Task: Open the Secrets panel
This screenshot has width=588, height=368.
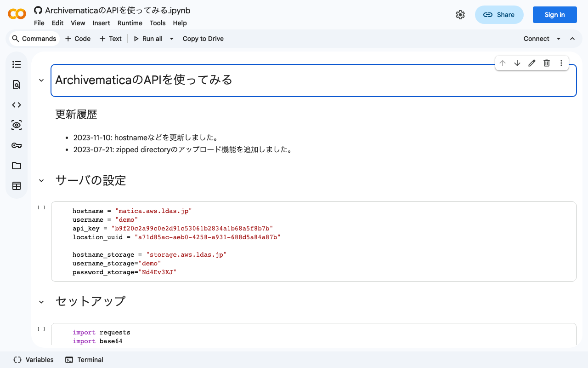Action: (x=17, y=145)
